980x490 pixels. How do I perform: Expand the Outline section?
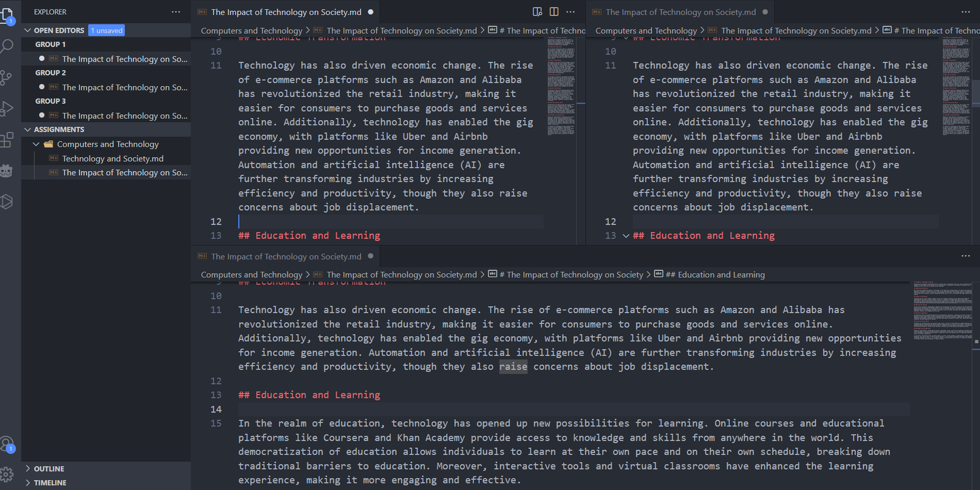tap(27, 469)
